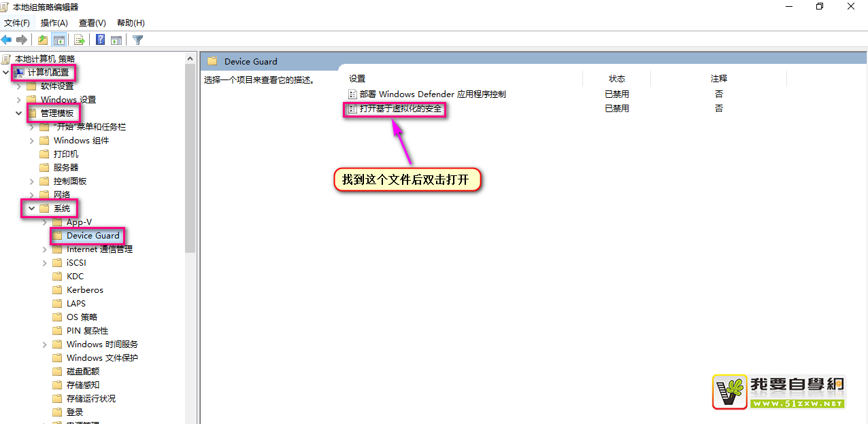The width and height of the screenshot is (868, 424).
Task: Expand the 软件设置 node
Action: click(x=19, y=86)
